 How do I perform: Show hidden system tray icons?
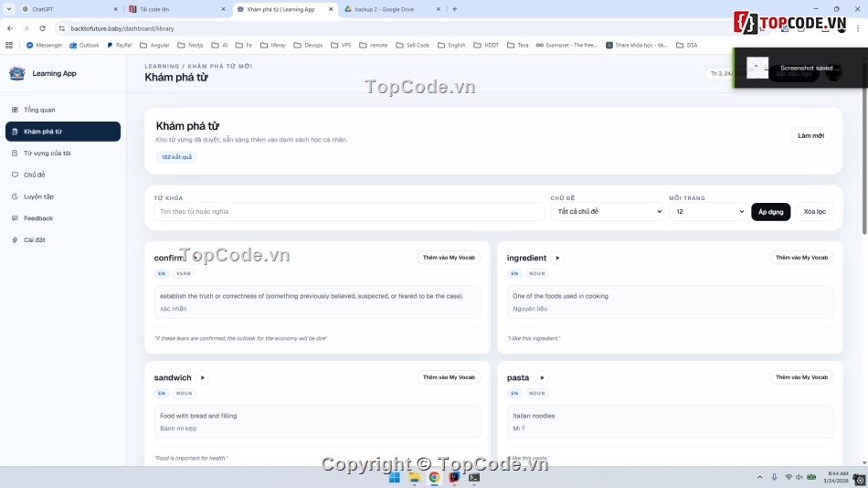click(x=759, y=477)
